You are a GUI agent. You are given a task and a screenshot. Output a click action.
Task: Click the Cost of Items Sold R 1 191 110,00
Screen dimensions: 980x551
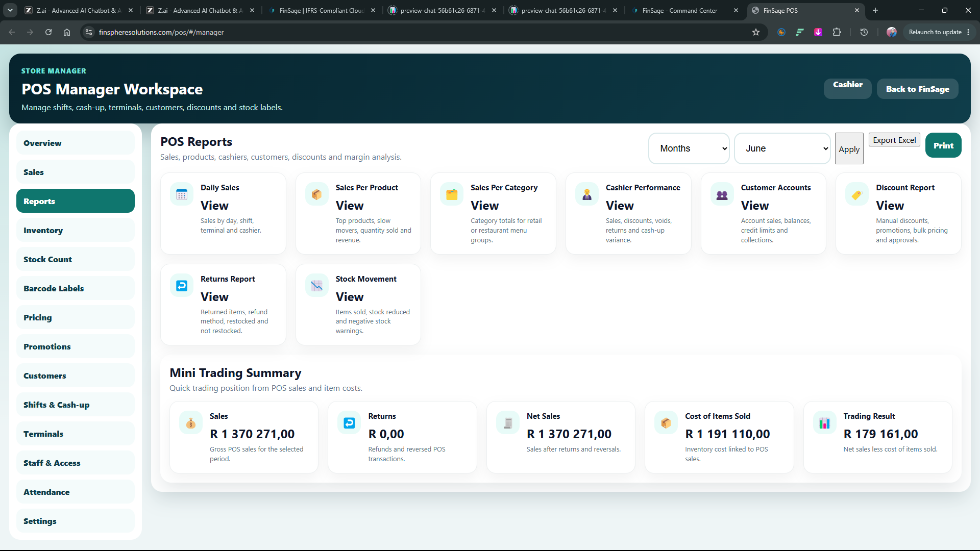click(x=727, y=434)
